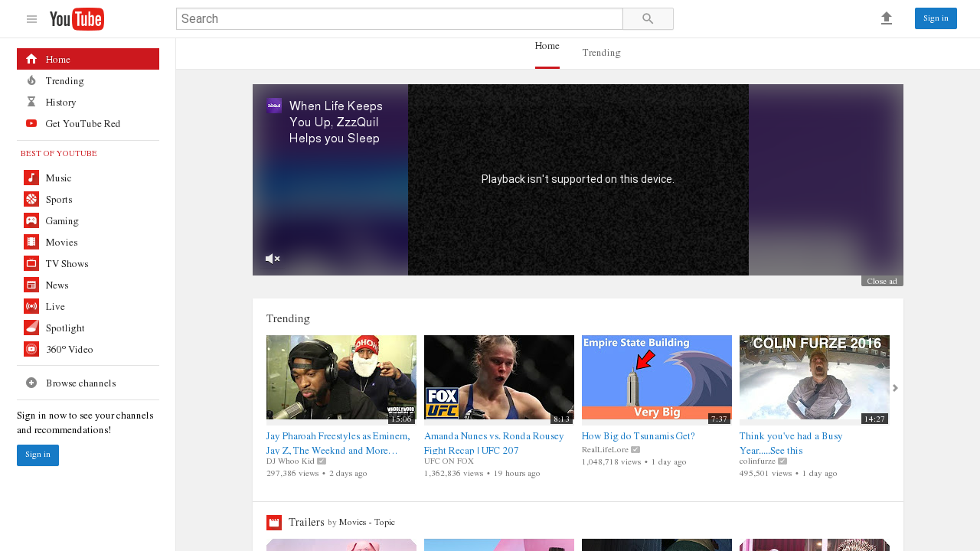Click the Browse channels plus icon
The image size is (980, 551).
(31, 383)
